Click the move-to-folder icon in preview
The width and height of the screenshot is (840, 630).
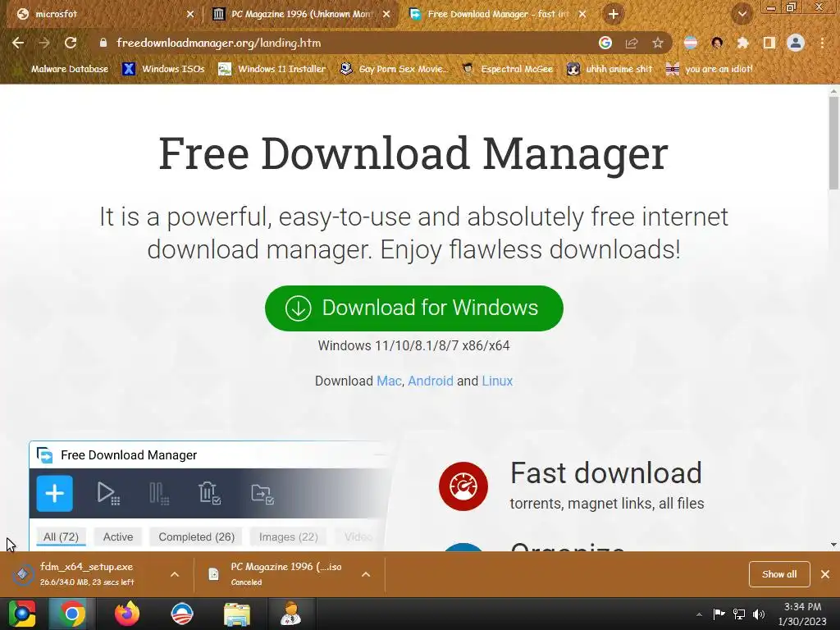point(262,493)
